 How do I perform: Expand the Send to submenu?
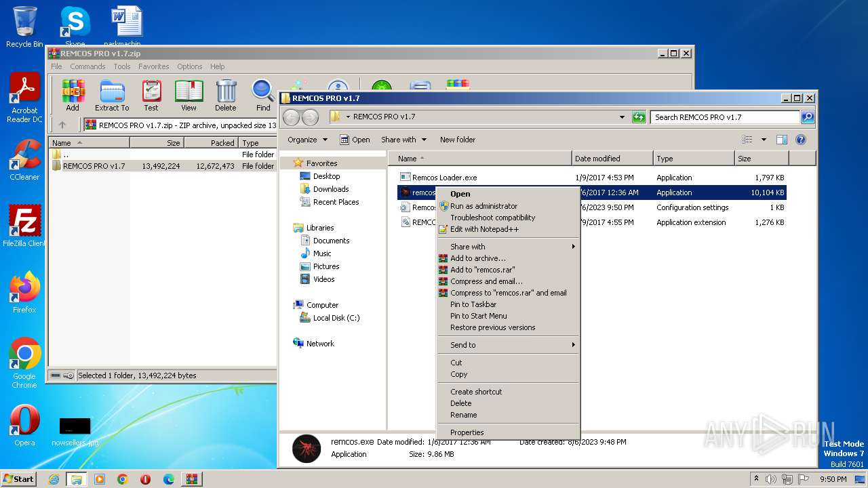(x=507, y=345)
